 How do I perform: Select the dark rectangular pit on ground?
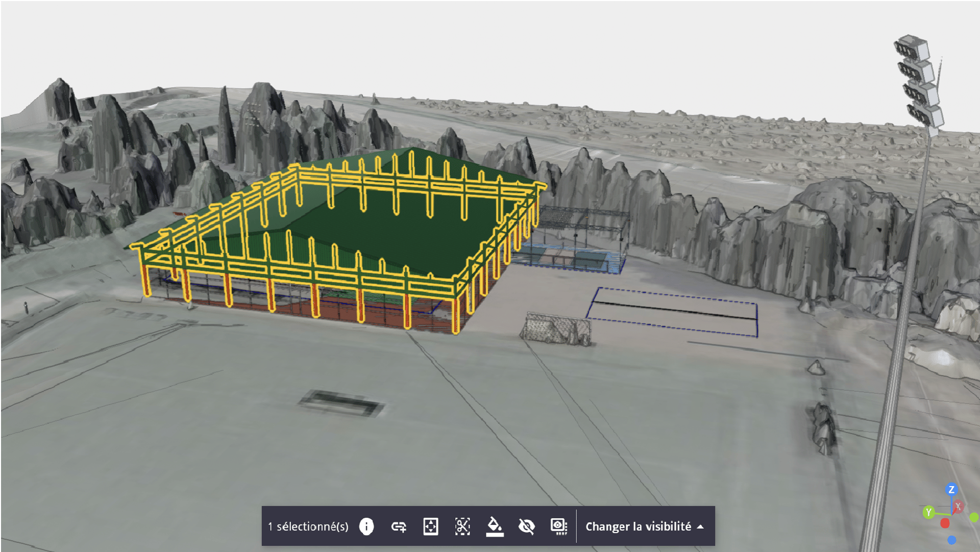tap(341, 403)
